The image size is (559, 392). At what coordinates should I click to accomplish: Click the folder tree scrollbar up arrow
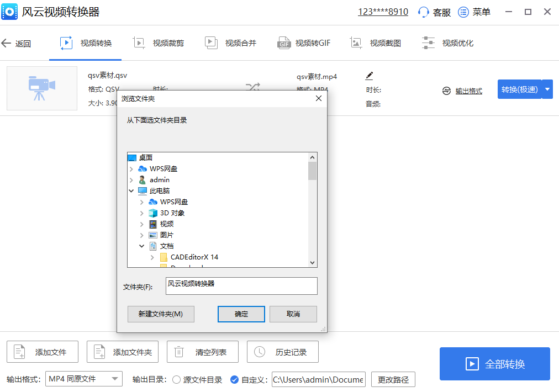pyautogui.click(x=312, y=157)
